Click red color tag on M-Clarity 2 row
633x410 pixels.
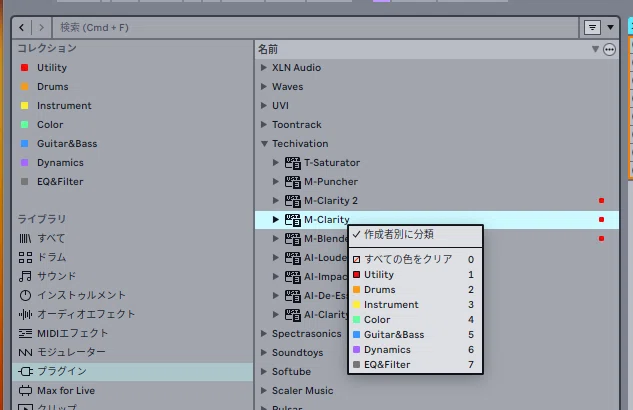[x=601, y=201]
